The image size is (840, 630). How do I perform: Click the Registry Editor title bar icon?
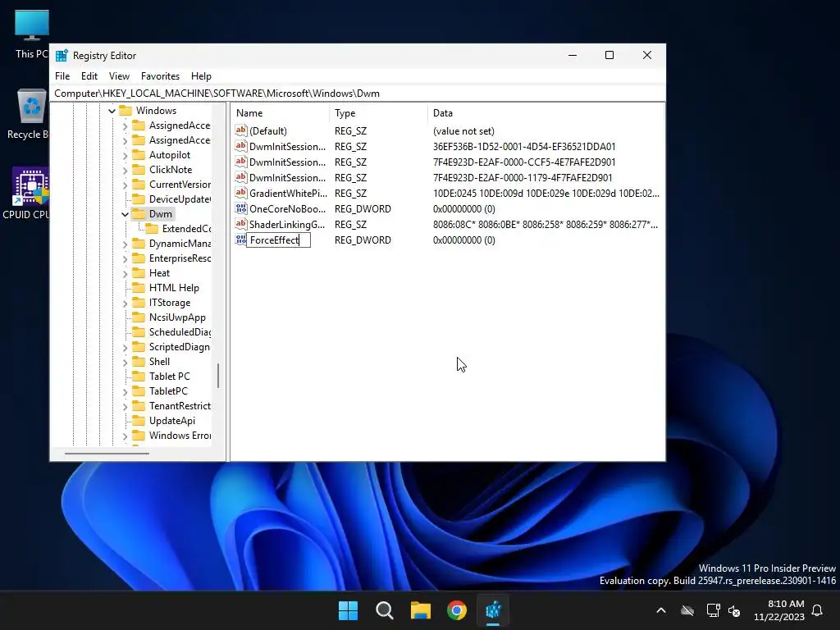click(x=62, y=55)
